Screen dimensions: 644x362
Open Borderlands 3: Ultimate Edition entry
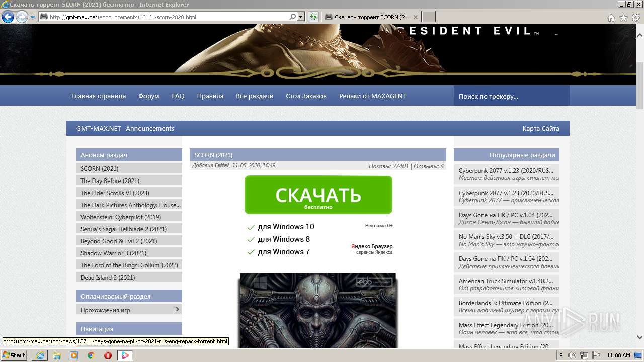507,307
